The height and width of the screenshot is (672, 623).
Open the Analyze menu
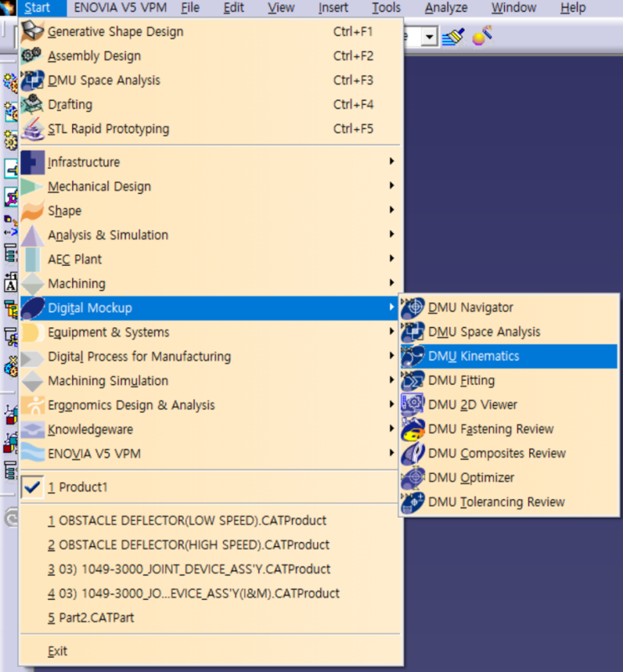(x=446, y=8)
